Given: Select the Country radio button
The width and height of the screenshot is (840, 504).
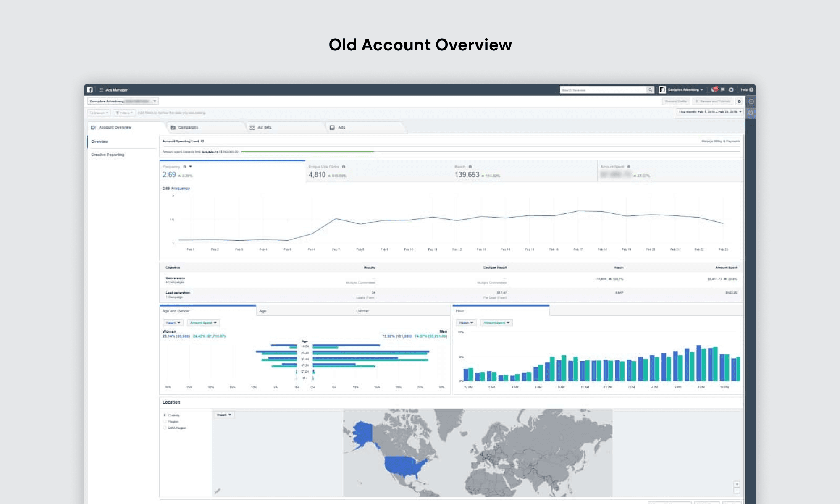Looking at the screenshot, I should coord(165,415).
